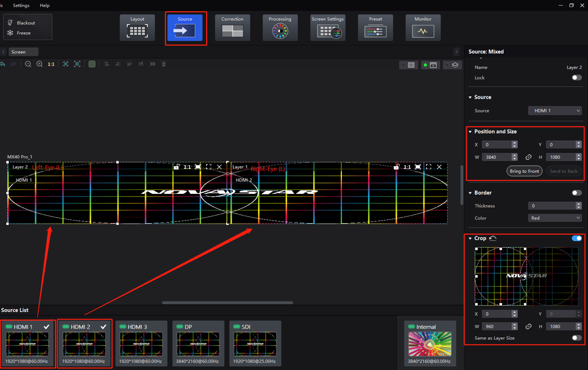Select the HDMI 3 source thumbnail
Viewport: 588px width, 370px height.
141,344
